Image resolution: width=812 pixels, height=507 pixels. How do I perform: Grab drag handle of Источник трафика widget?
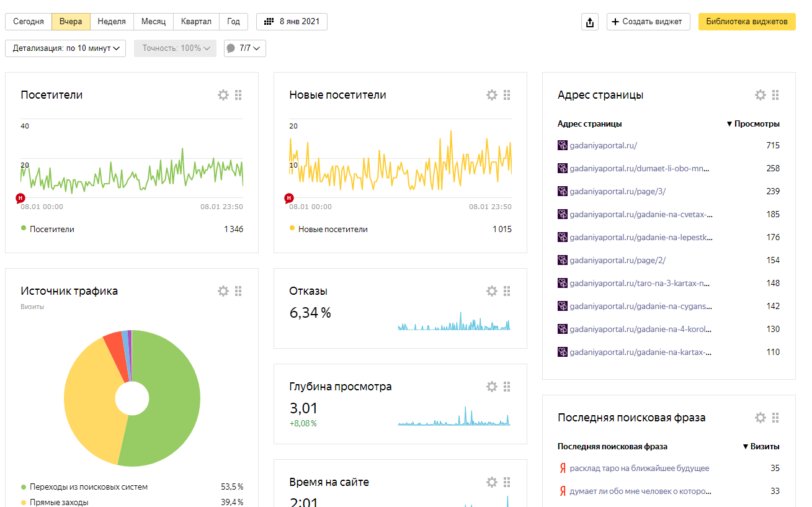(x=239, y=291)
